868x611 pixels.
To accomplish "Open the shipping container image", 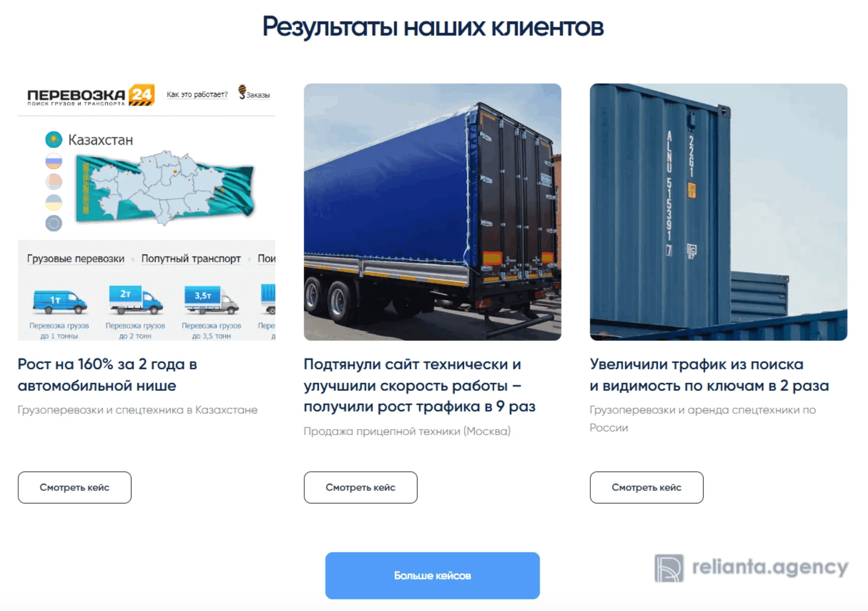I will (x=719, y=212).
